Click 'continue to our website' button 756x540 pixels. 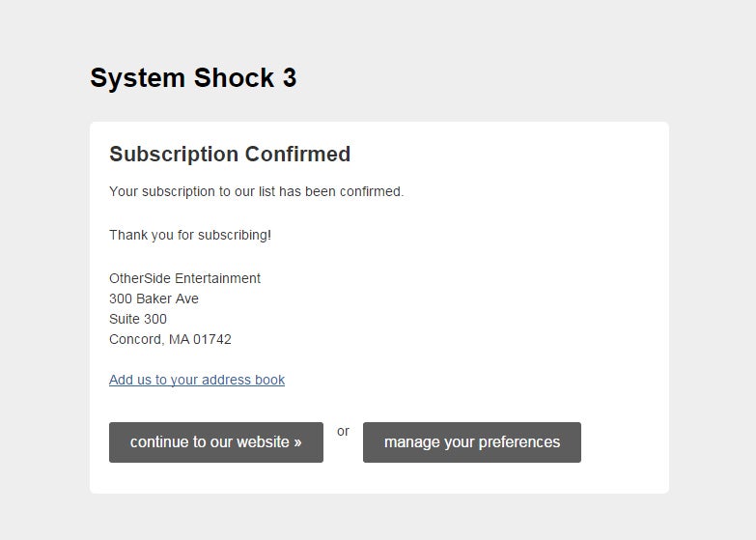pos(216,442)
